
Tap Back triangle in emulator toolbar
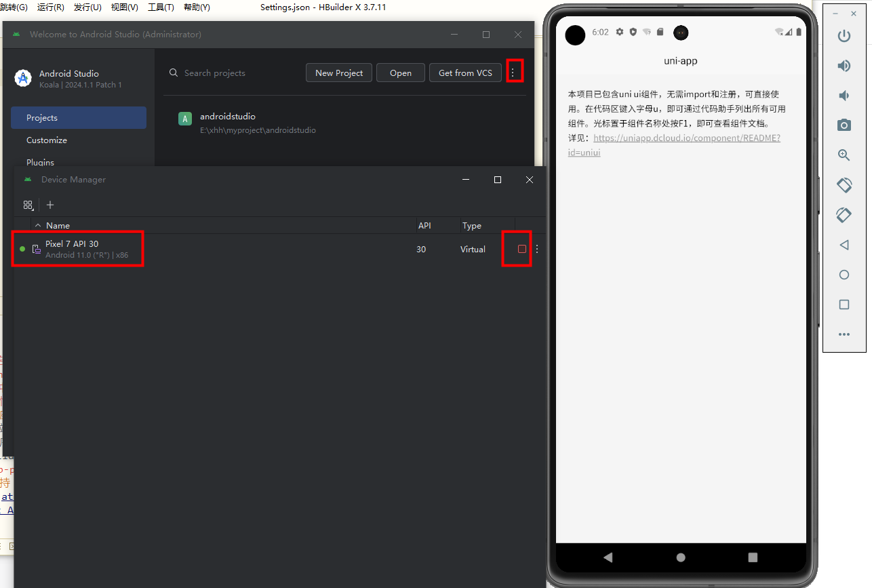click(844, 245)
